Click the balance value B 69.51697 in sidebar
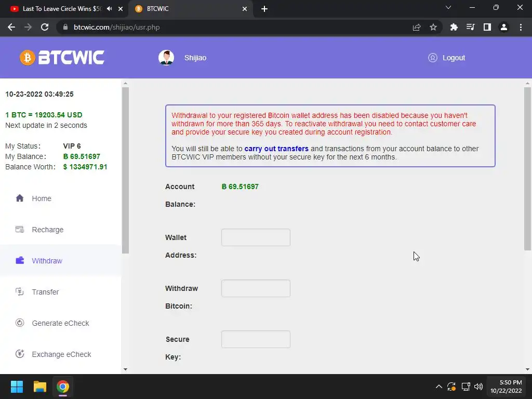The width and height of the screenshot is (532, 399). [82, 156]
